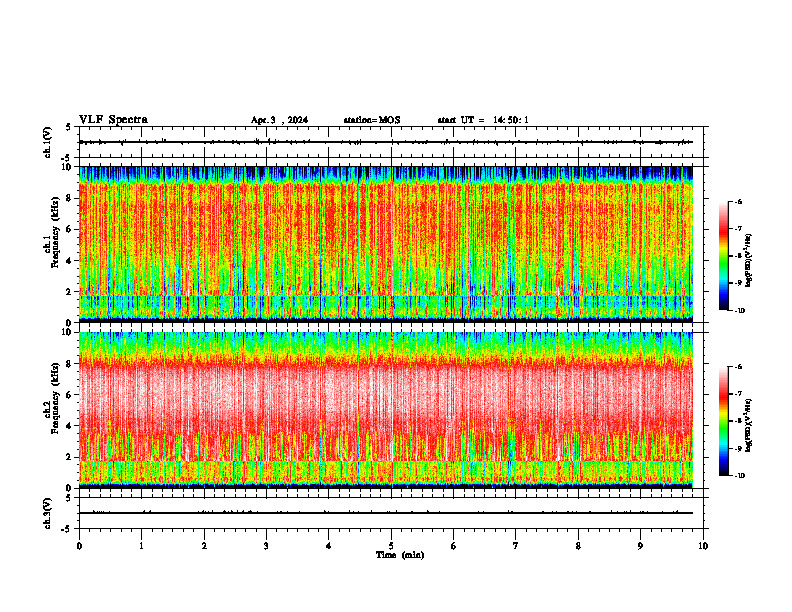
Task: Click the "ch.3(V)" waveform axis label
Action: click(48, 513)
